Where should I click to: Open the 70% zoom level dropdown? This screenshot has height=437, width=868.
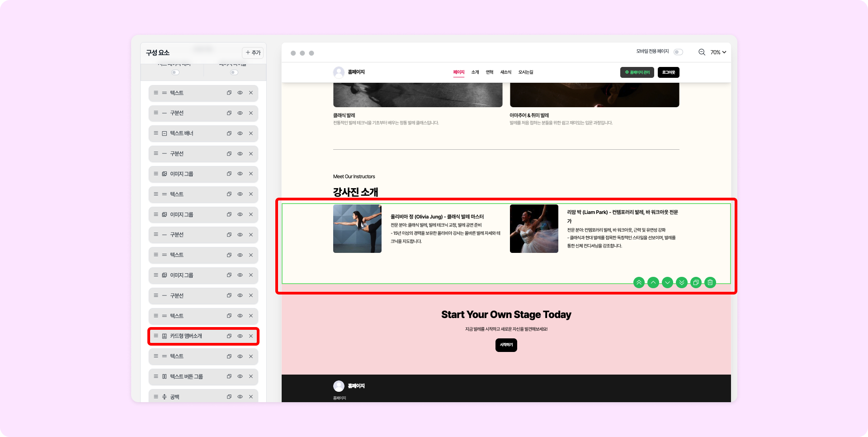tap(718, 52)
